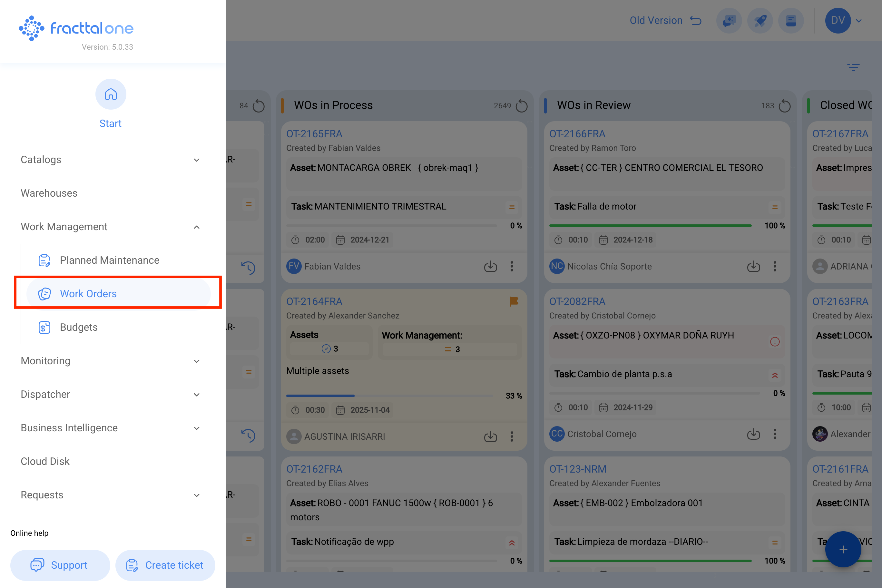Open Warehouses from the sidebar

(x=49, y=193)
